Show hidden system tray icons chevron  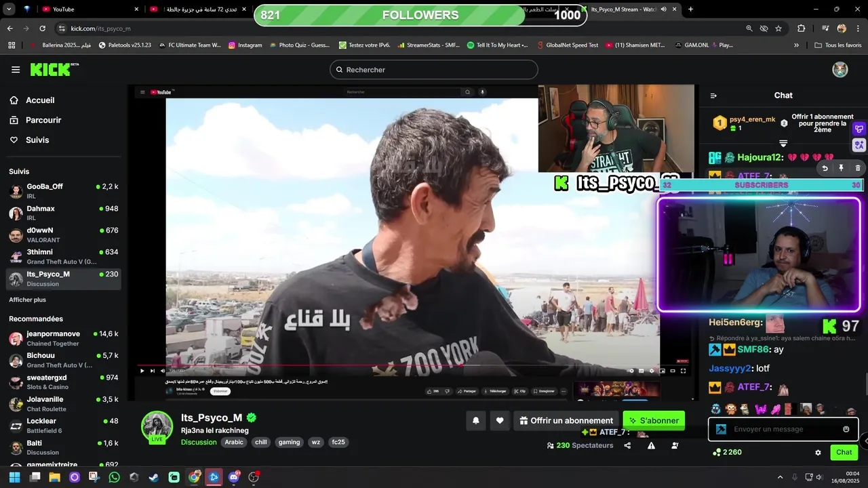(780, 477)
